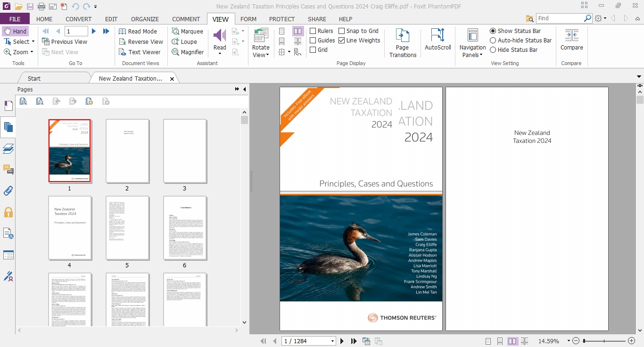Switch to the HOME ribbon tab
The height and width of the screenshot is (347, 644).
(x=44, y=19)
